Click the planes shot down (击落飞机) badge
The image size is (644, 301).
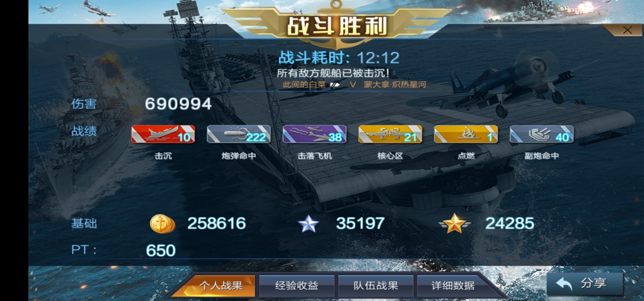point(314,134)
